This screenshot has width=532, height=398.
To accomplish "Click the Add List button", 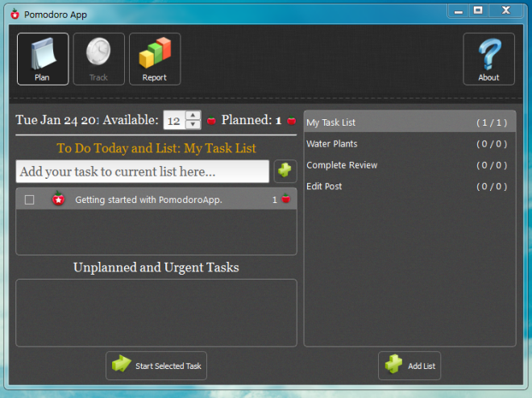I will coord(409,366).
